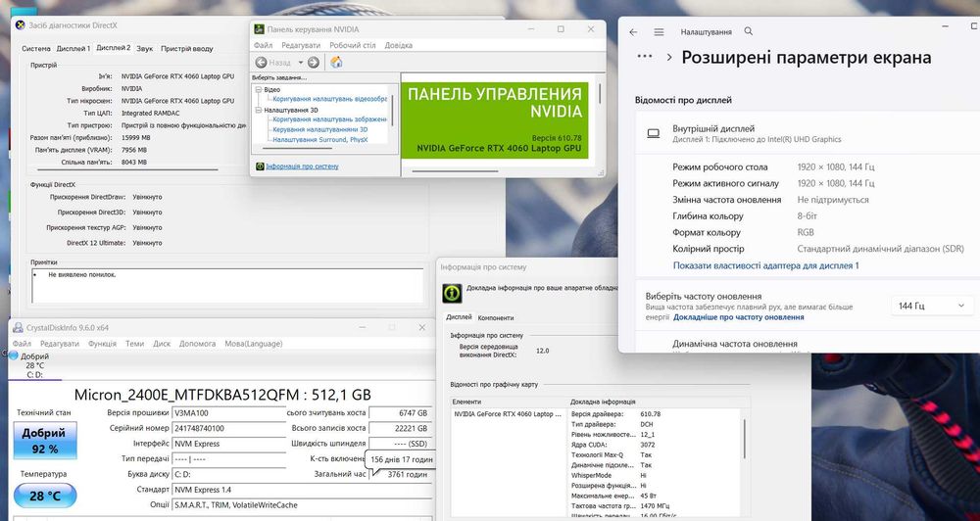
Task: Click the internal display monitor icon in Settings
Action: click(x=653, y=133)
